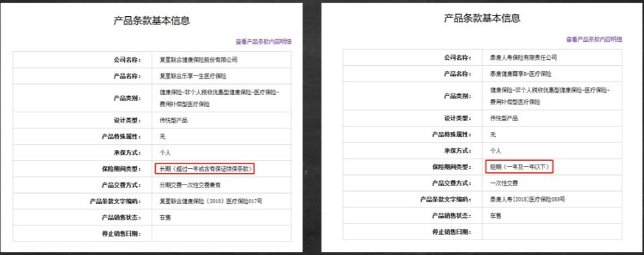Click 产品类别 value in 复星联合 table

tap(220, 98)
